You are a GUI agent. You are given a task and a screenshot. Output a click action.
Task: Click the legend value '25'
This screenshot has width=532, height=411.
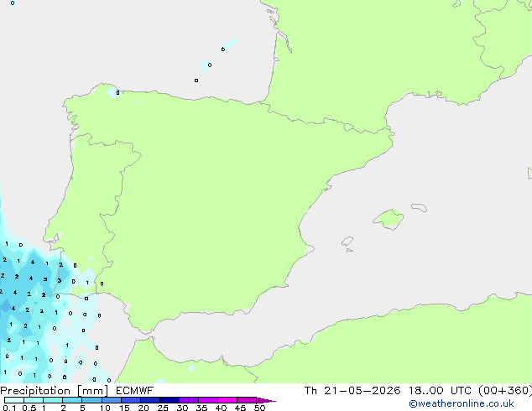163,408
